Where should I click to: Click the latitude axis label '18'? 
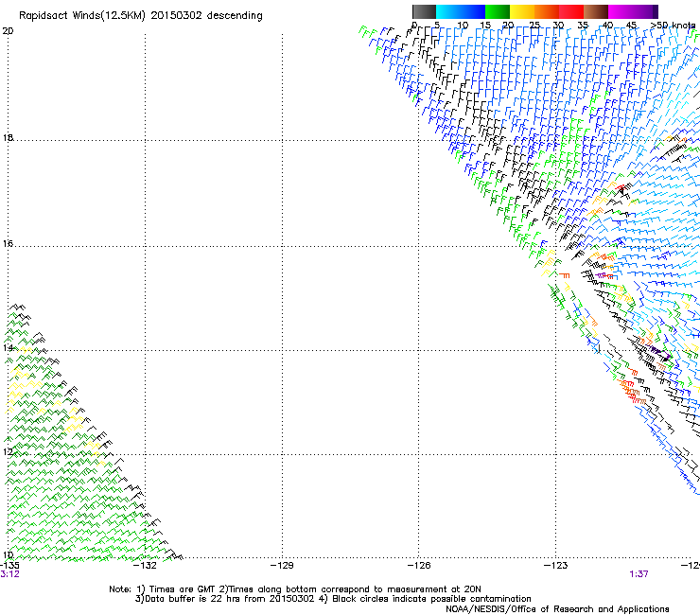coord(8,137)
